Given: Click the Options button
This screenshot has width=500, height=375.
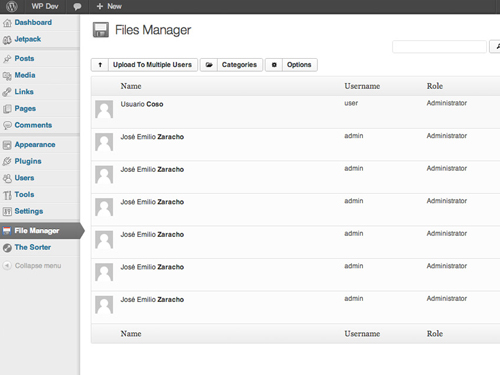Looking at the screenshot, I should click(x=299, y=65).
